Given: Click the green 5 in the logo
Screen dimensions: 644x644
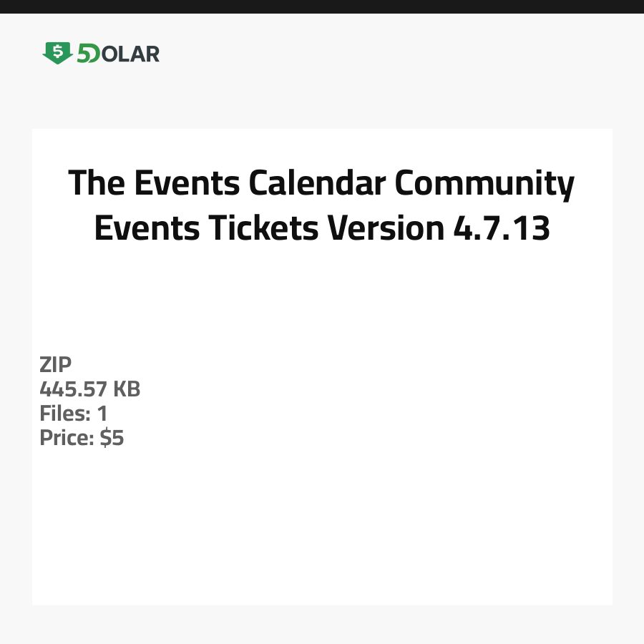Looking at the screenshot, I should click(x=84, y=54).
